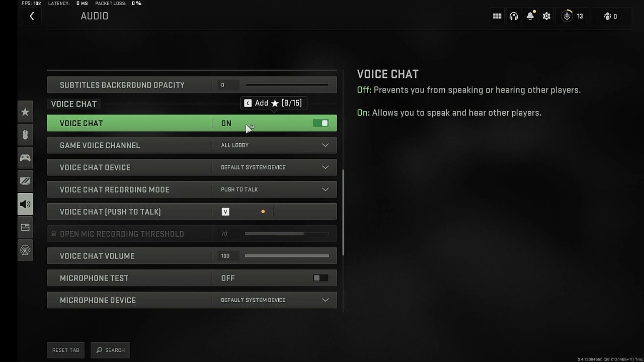This screenshot has height=362, width=644.
Task: Toggle Voice Chat off
Action: [x=320, y=123]
